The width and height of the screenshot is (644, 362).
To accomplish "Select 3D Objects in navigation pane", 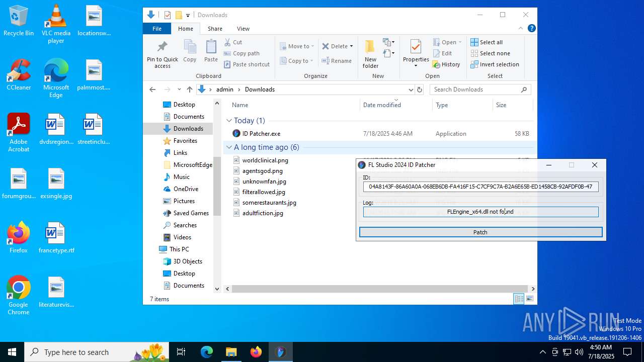I will [x=183, y=261].
